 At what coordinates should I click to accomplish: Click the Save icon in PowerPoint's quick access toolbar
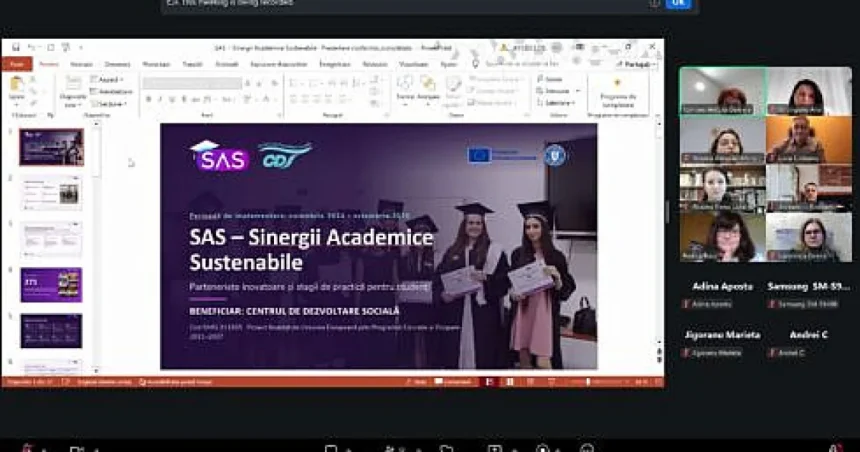coord(15,48)
